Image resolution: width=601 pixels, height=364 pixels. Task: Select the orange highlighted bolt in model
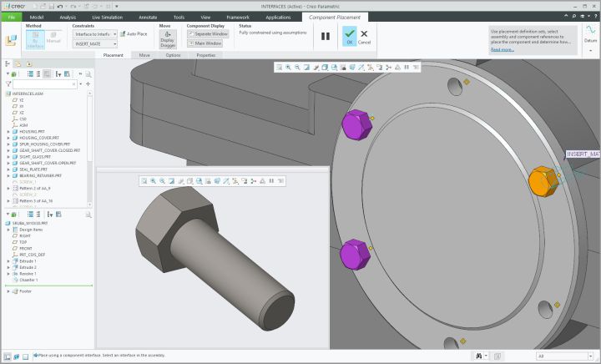[x=543, y=182]
